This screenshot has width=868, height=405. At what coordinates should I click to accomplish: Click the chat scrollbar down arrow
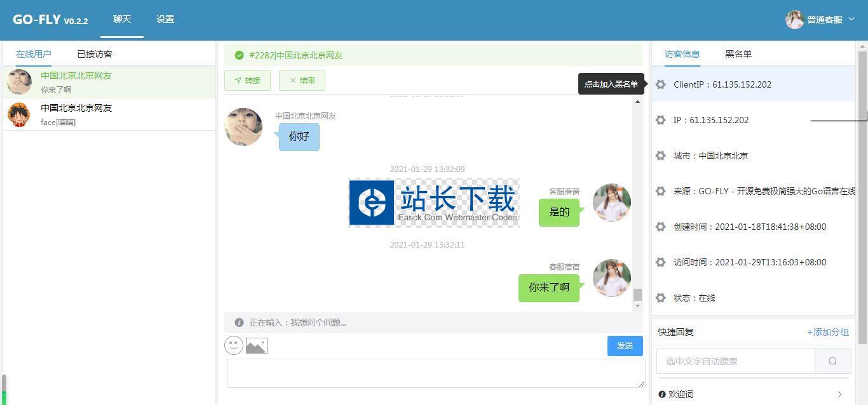tap(637, 306)
